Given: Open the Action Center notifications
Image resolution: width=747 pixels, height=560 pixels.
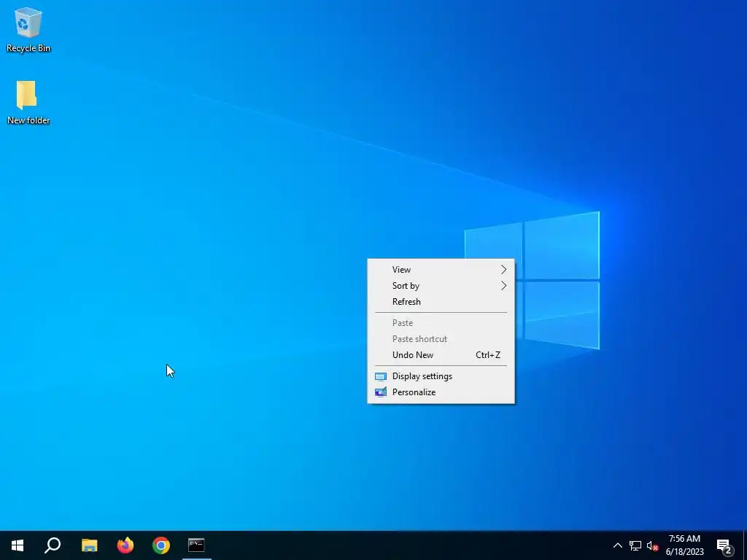Looking at the screenshot, I should [x=724, y=545].
